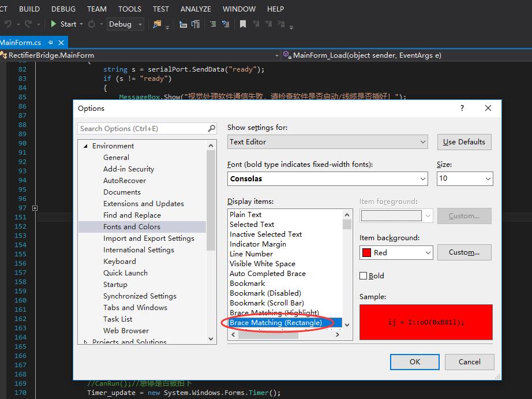The width and height of the screenshot is (532, 399).
Task: Open the TEAM menu
Action: pyautogui.click(x=97, y=9)
